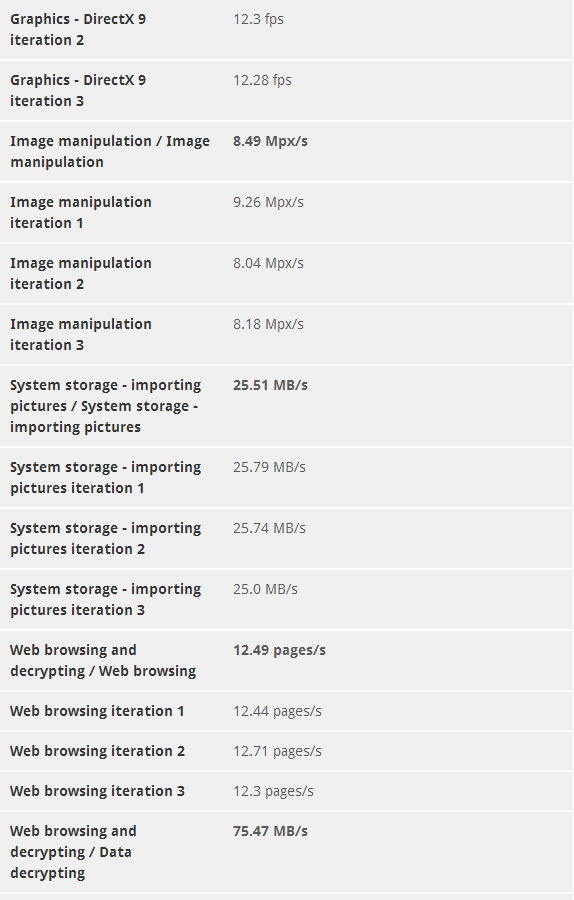Click the 12.28 fps result
574x900 pixels.
262,80
